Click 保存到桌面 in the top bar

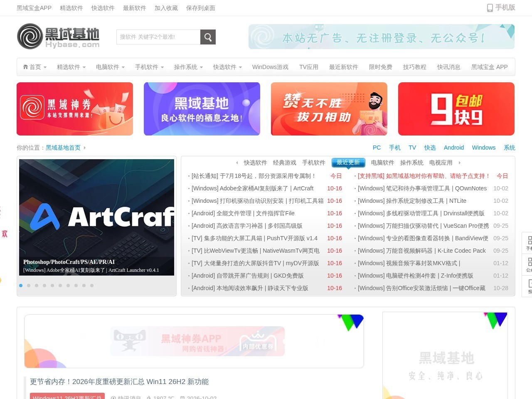pos(201,8)
